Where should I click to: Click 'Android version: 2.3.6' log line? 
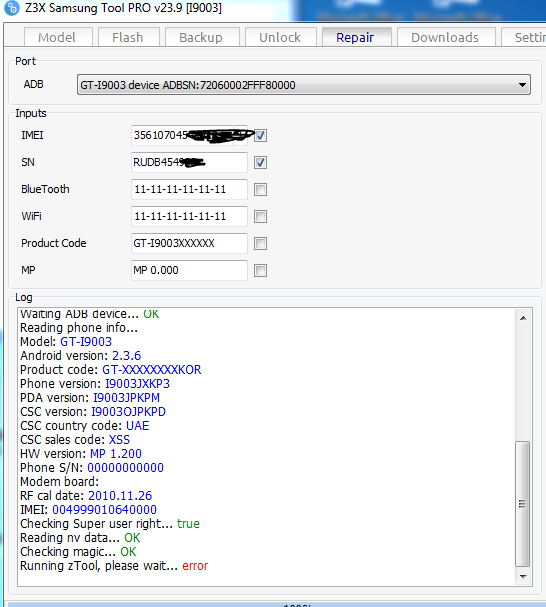tap(81, 356)
